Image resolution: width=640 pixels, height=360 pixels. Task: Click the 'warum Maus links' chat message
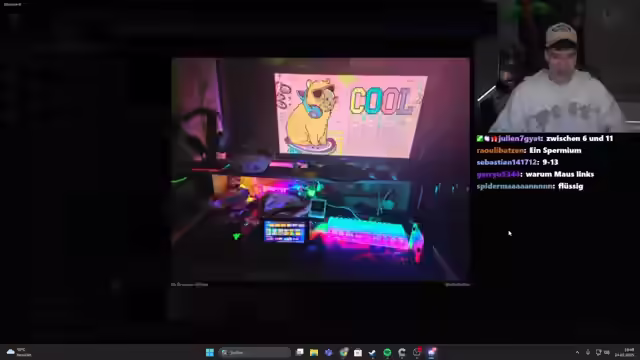(560, 174)
